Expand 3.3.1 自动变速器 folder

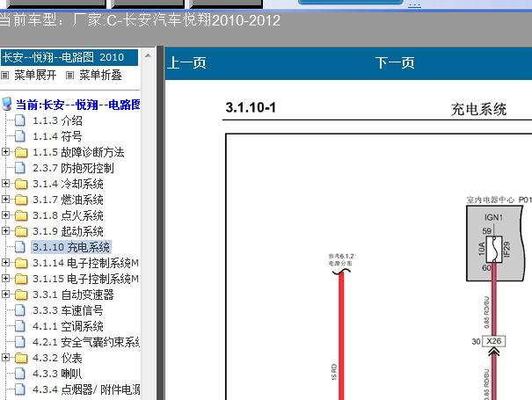tap(5, 294)
